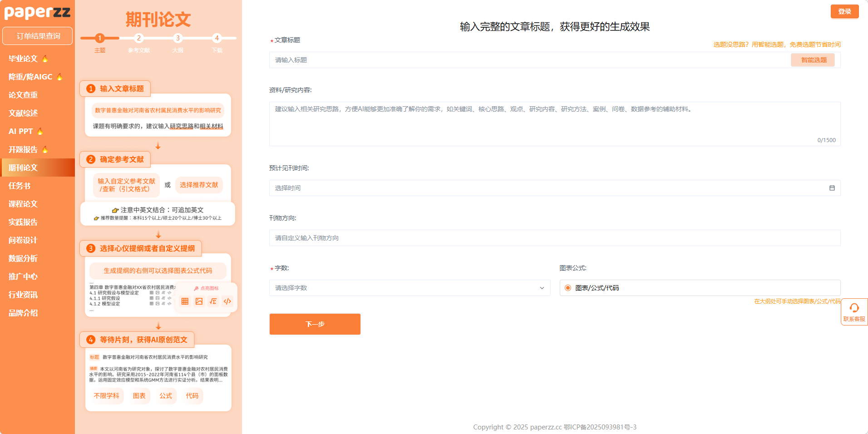Screen dimensions: 868x434
Task: Open 毕业论文 in the sidebar
Action: [x=23, y=59]
